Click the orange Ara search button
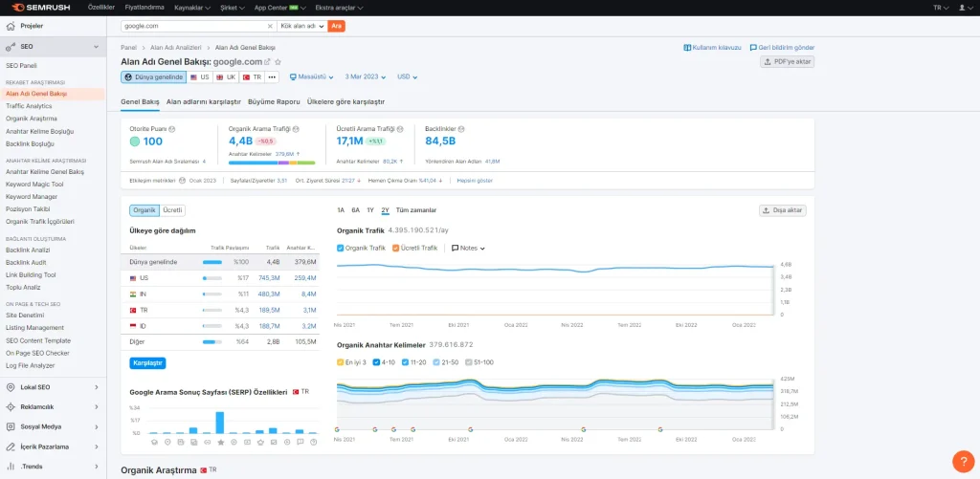The height and width of the screenshot is (479, 980). click(x=336, y=26)
